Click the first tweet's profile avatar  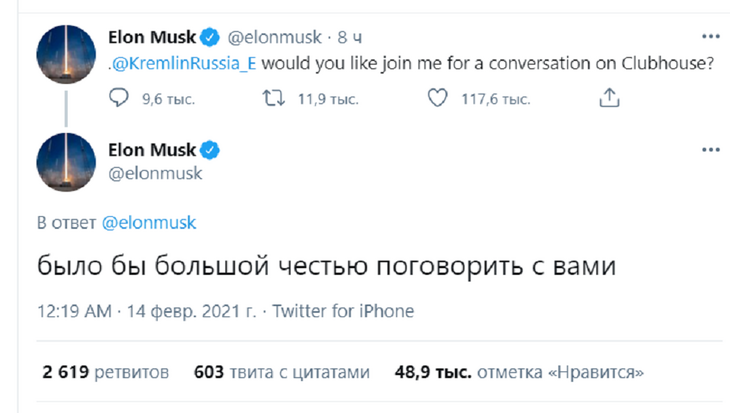point(66,55)
